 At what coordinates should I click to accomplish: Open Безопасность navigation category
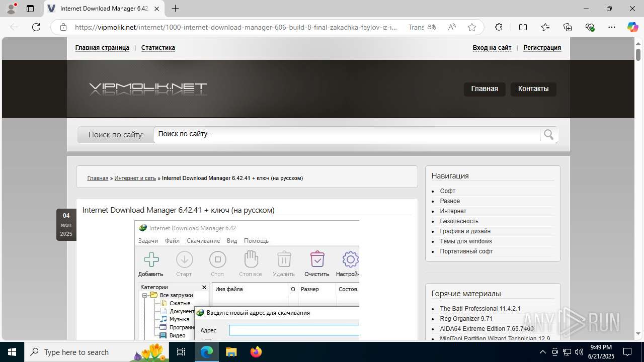click(459, 221)
